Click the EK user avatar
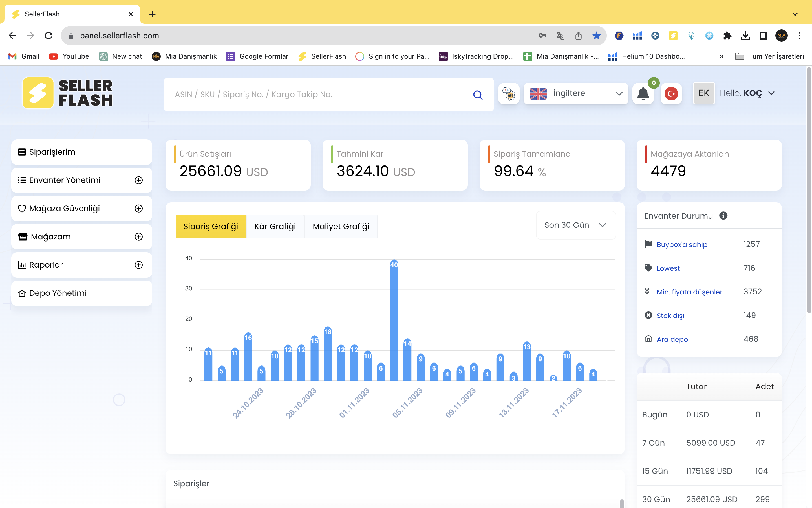Viewport: 812px width, 508px height. pyautogui.click(x=704, y=93)
